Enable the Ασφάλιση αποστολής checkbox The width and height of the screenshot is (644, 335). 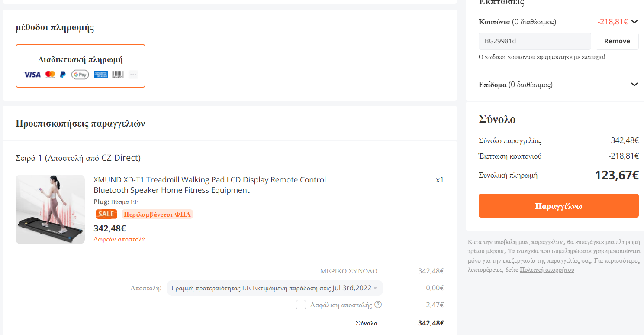point(301,305)
